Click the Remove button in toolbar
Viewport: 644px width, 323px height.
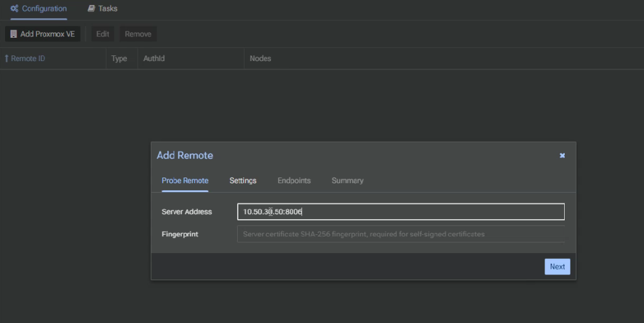138,34
